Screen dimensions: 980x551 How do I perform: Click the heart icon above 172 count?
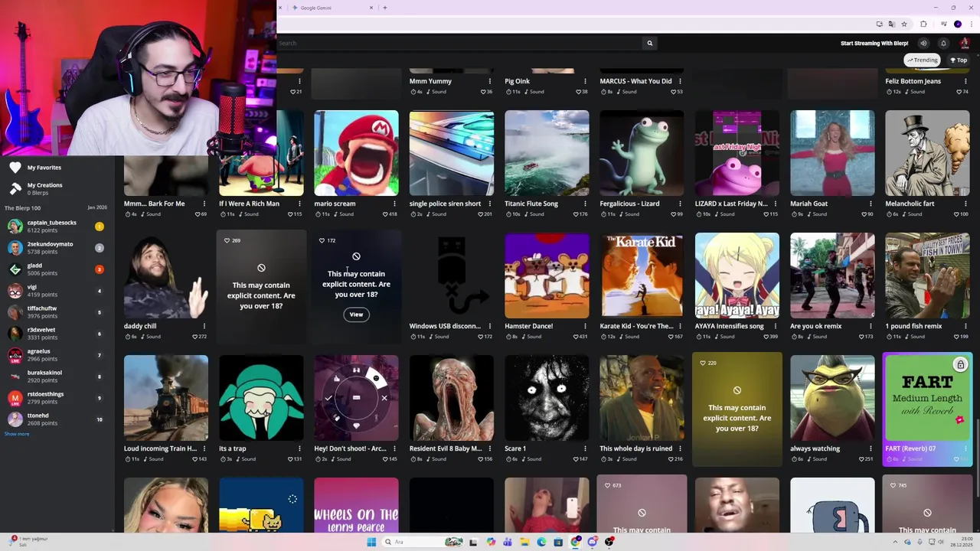322,240
